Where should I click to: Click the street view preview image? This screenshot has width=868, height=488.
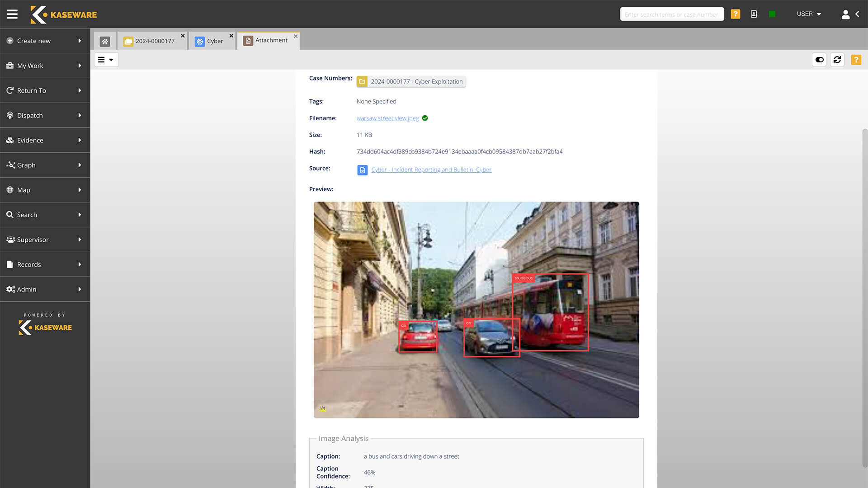(x=476, y=310)
